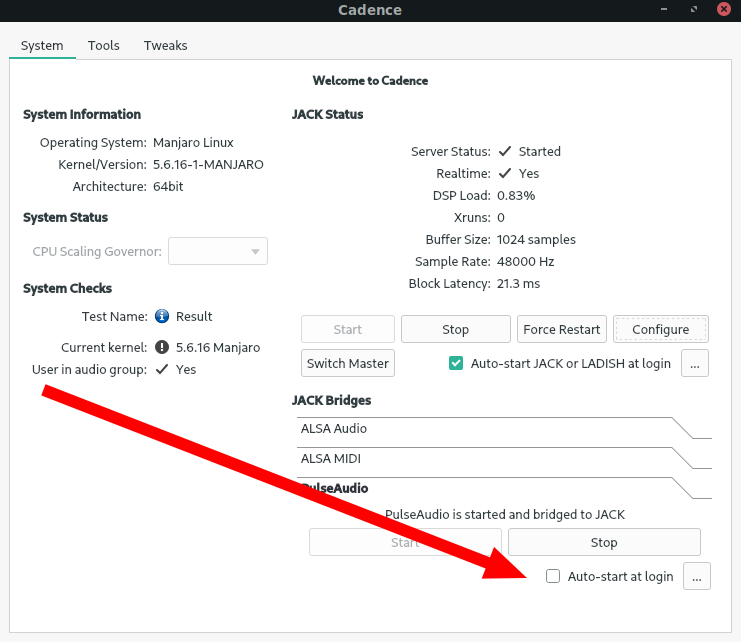Click the Switch Master button
Viewport: 741px width, 642px height.
click(348, 363)
